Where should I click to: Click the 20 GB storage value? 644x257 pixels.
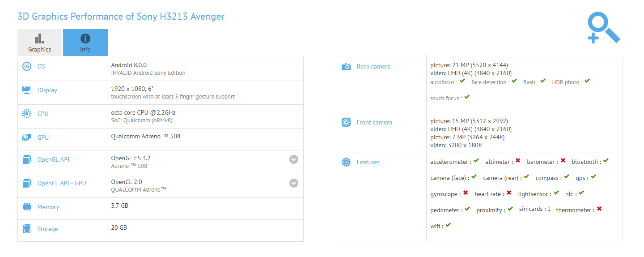pyautogui.click(x=119, y=227)
